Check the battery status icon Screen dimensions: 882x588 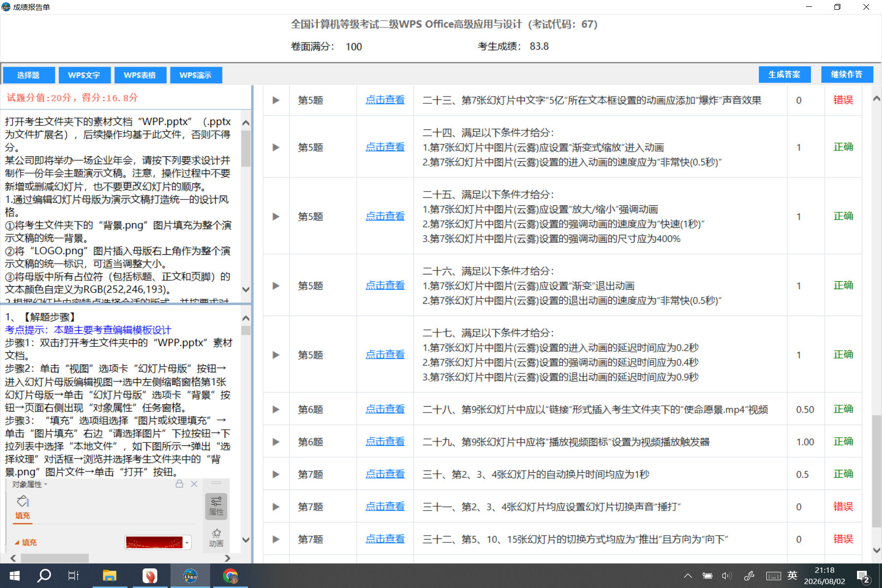click(x=707, y=576)
